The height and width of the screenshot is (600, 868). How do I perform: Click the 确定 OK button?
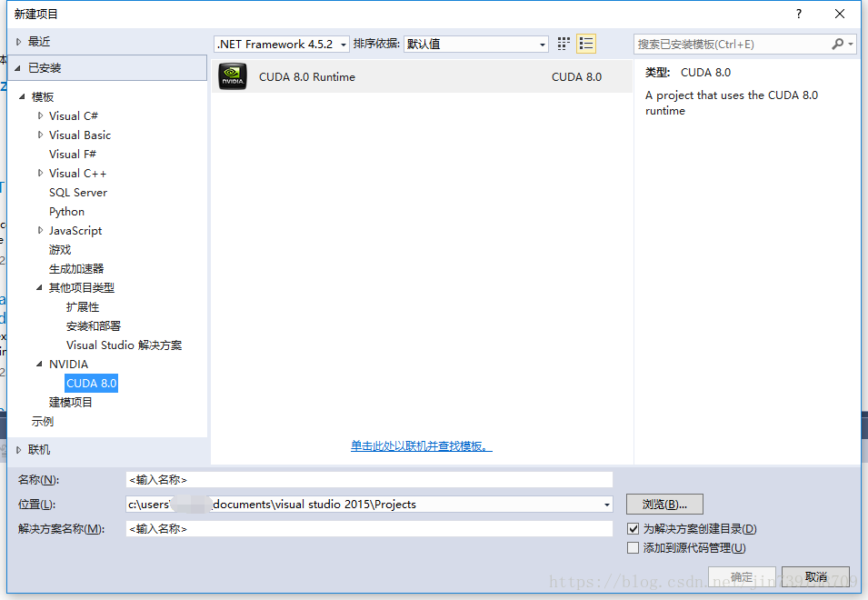(x=742, y=577)
